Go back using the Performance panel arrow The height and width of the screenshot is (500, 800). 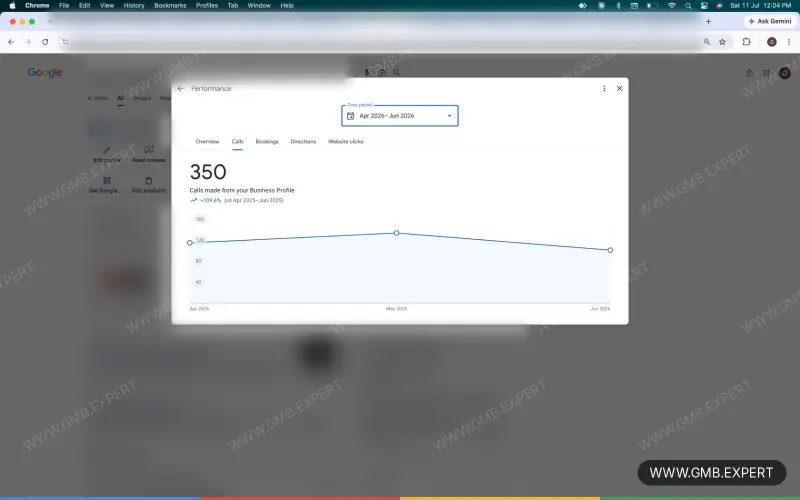(x=180, y=88)
